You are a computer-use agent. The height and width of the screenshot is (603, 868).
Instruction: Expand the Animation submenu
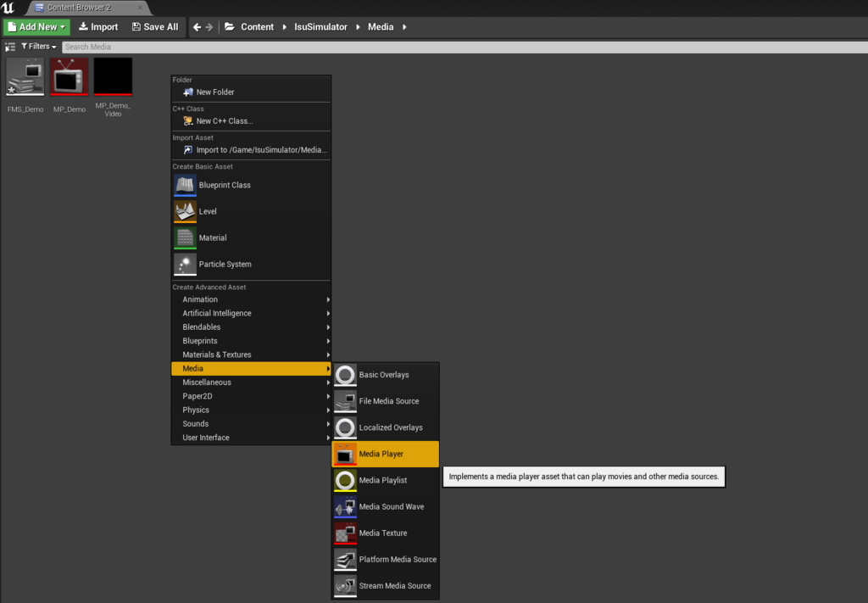click(x=251, y=299)
